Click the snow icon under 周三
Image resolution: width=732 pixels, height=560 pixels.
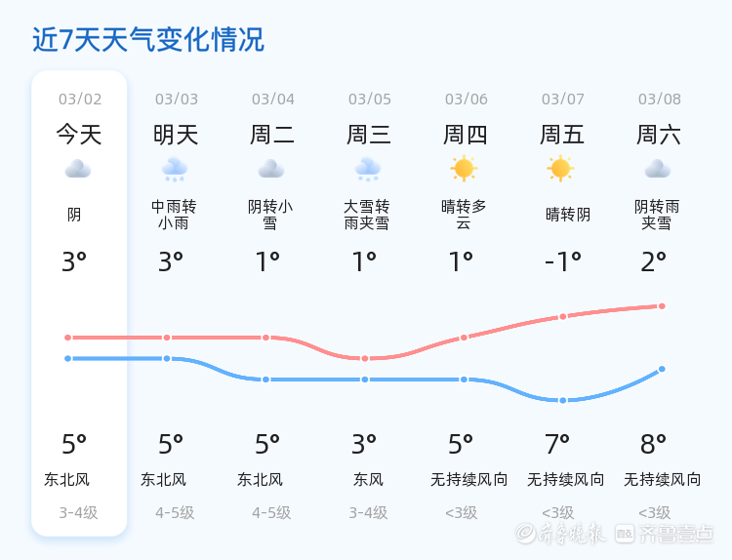[368, 170]
